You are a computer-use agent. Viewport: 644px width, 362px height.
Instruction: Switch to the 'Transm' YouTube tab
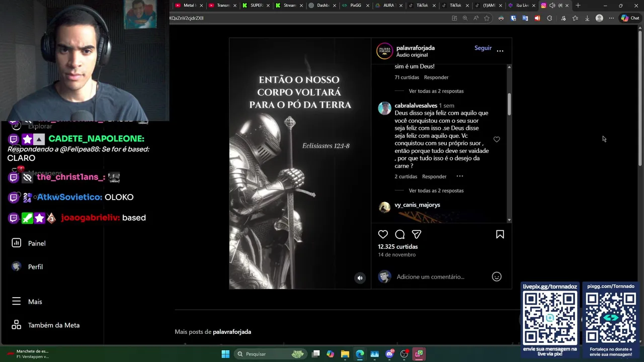click(x=221, y=6)
